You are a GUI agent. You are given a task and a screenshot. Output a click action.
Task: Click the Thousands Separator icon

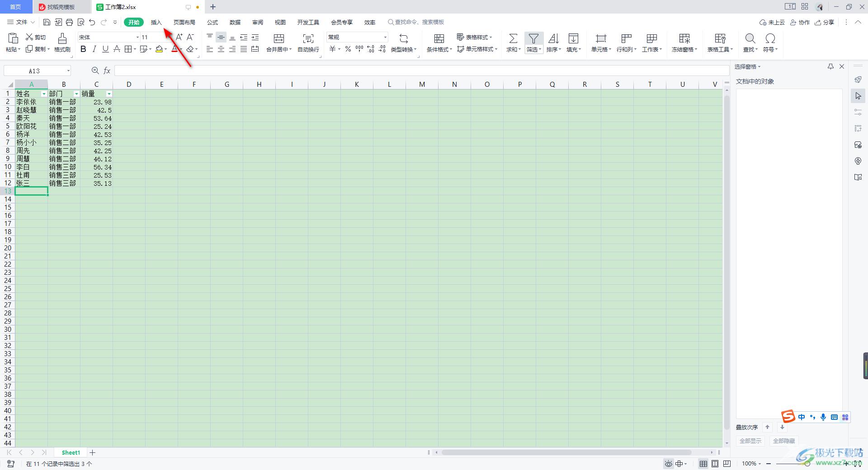[359, 49]
